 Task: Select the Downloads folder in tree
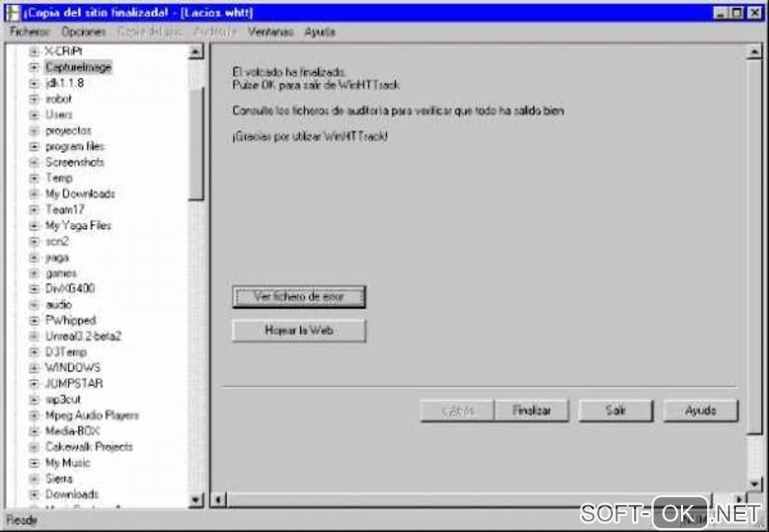[x=72, y=494]
